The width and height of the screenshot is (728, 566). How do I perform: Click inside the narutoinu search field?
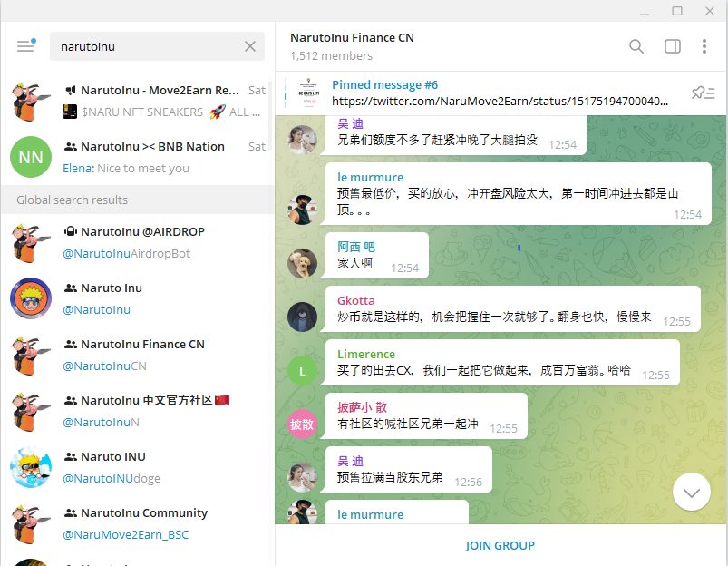(145, 44)
